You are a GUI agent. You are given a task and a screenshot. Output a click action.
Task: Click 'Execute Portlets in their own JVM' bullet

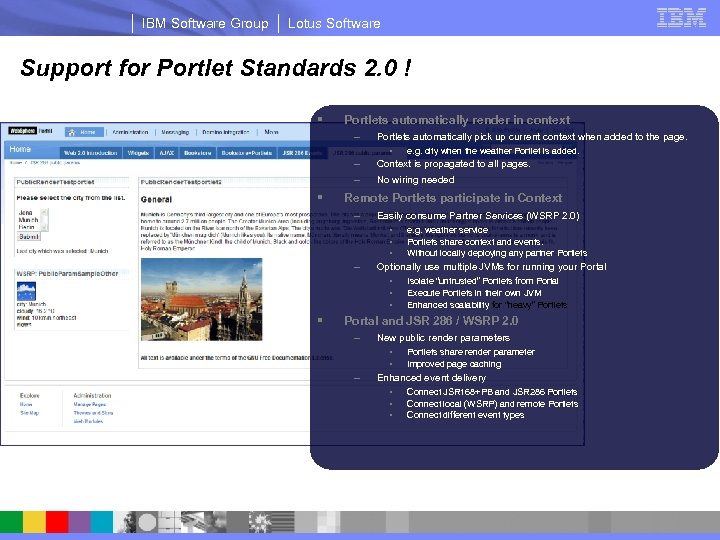474,293
